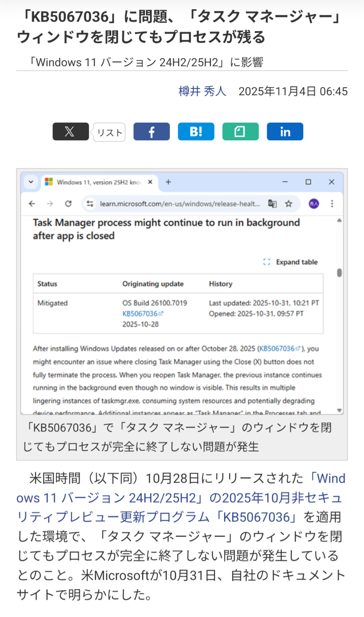The height and width of the screenshot is (617, 364).
Task: Click the translate icon in address bar
Action: (273, 204)
